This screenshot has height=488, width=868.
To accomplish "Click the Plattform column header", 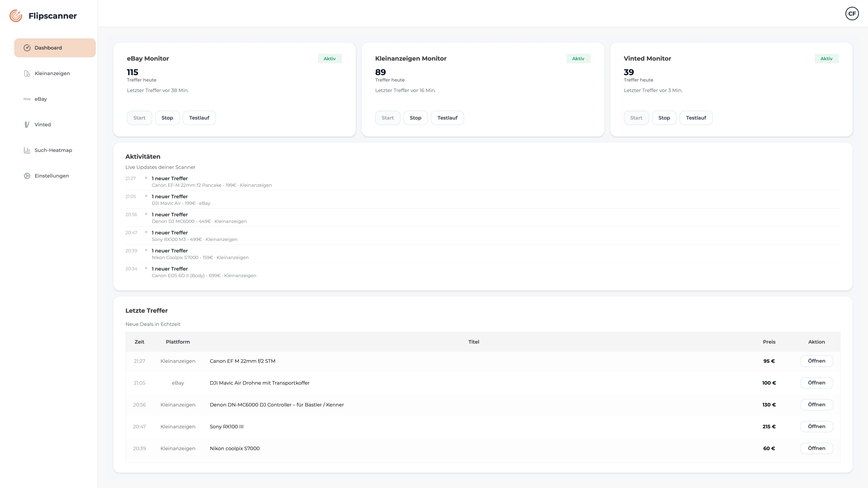I will click(x=178, y=342).
